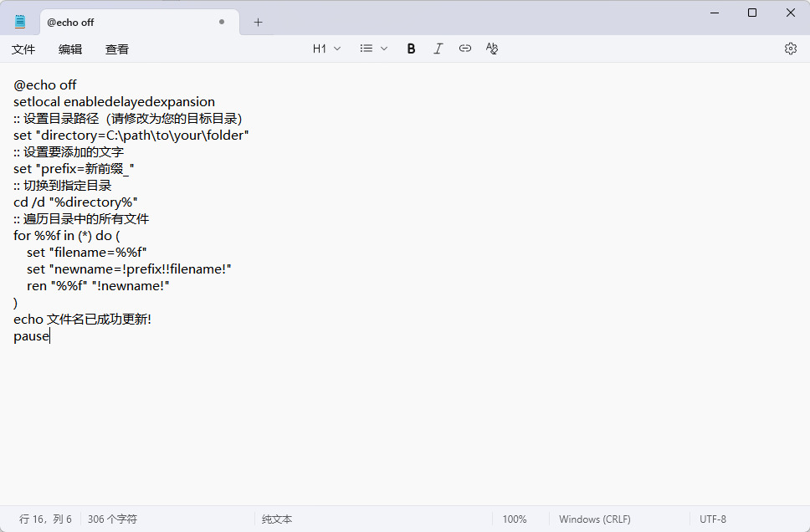Click the 100% zoom level in status bar
Viewport: 810px width, 532px height.
pyautogui.click(x=514, y=519)
